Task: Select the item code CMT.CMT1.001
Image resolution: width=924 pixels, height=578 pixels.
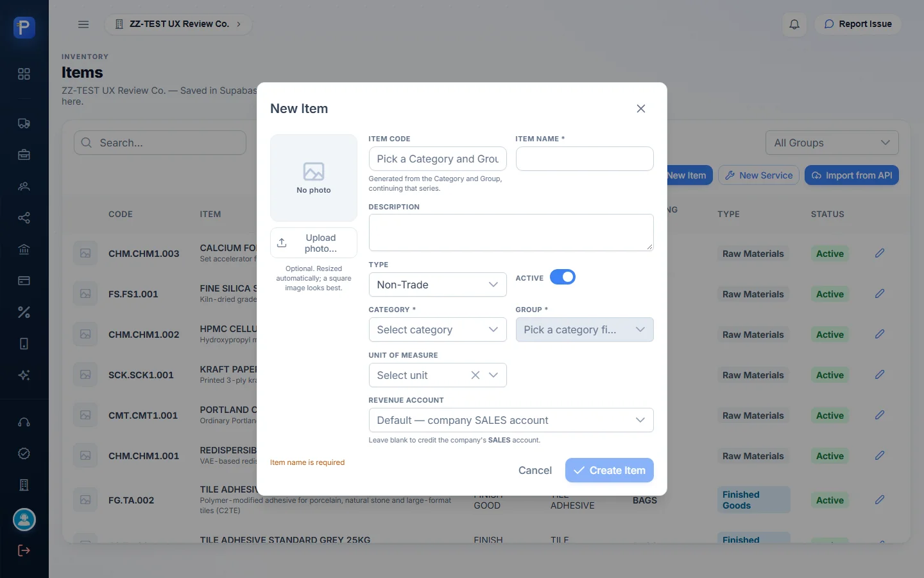Action: [x=143, y=416]
